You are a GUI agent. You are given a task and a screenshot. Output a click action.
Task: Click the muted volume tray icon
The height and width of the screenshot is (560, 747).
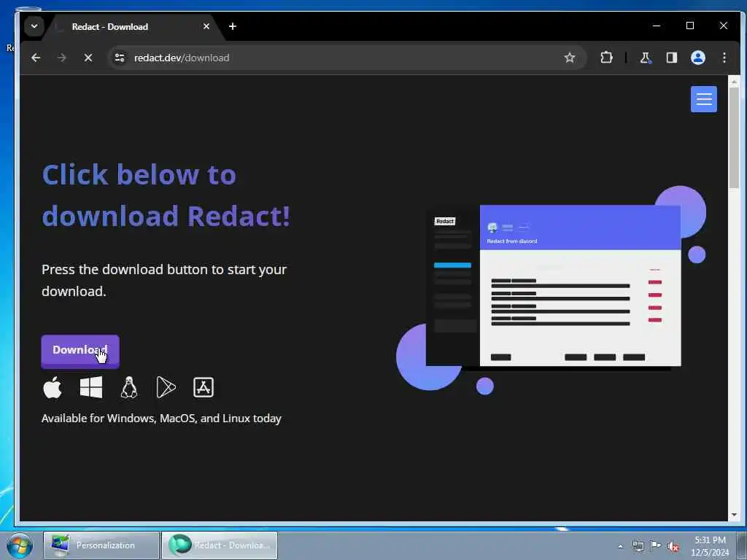[x=673, y=546]
